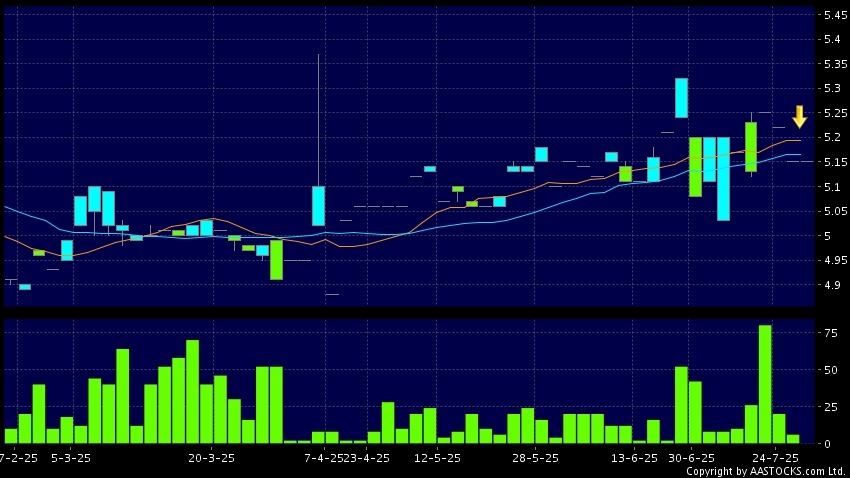Image resolution: width=850 pixels, height=478 pixels.
Task: Click the 25 volume axis label
Action: [x=830, y=407]
